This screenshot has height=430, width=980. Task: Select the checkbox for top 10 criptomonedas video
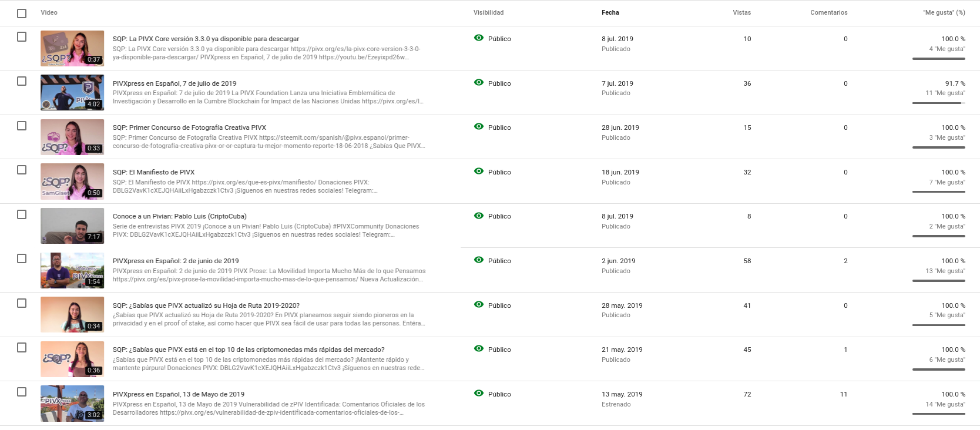point(22,348)
